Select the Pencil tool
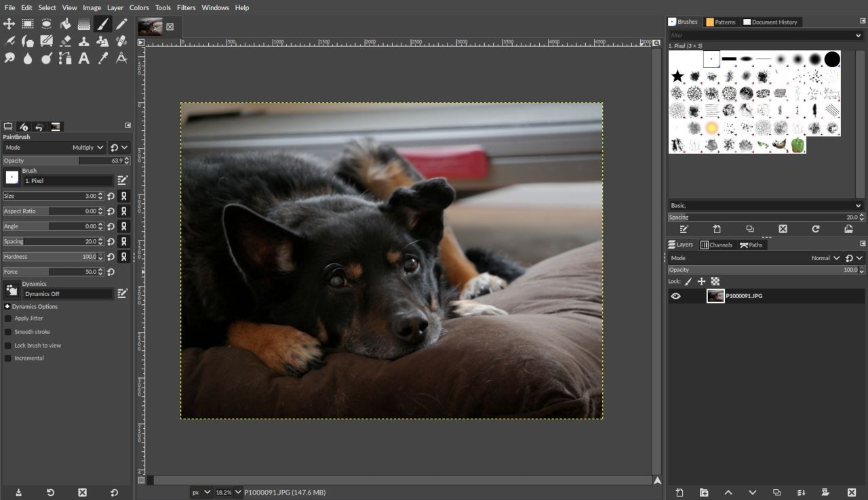The width and height of the screenshot is (868, 500). pos(121,24)
